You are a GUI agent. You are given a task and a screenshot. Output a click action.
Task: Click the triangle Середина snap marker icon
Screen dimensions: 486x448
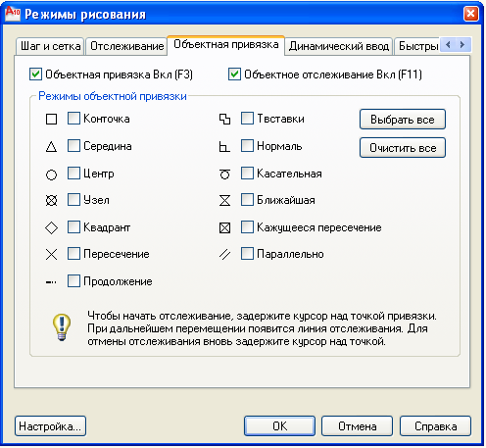[51, 147]
